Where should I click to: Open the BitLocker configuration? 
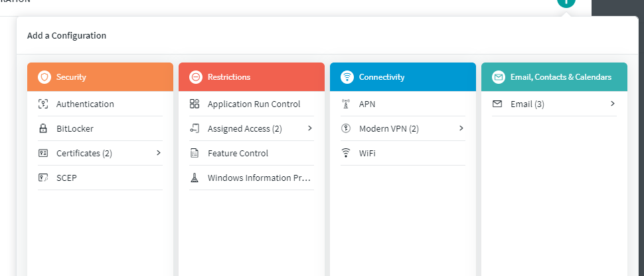tap(74, 128)
